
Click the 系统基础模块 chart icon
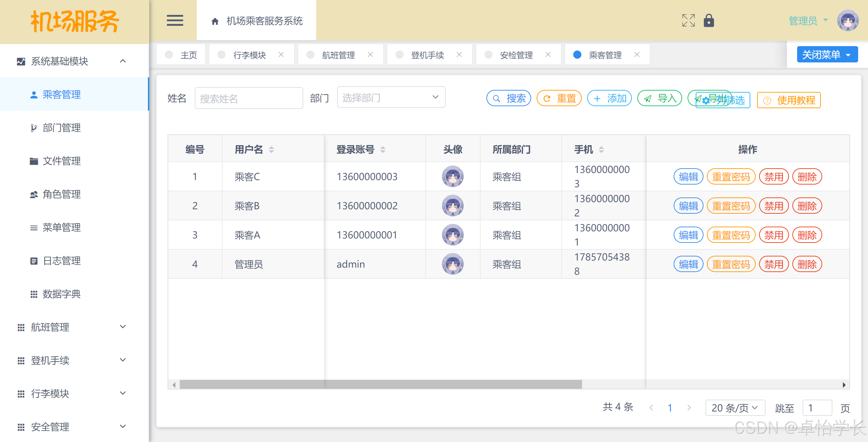(x=21, y=61)
